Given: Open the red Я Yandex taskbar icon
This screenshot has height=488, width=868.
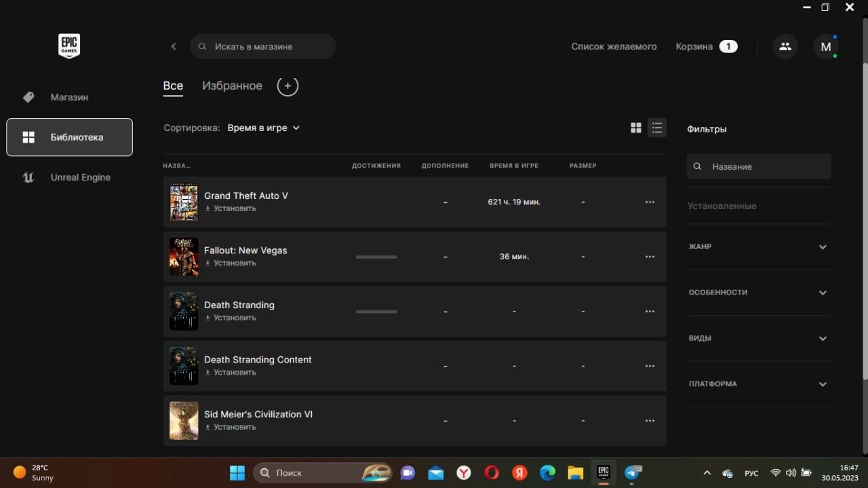Looking at the screenshot, I should pyautogui.click(x=519, y=472).
